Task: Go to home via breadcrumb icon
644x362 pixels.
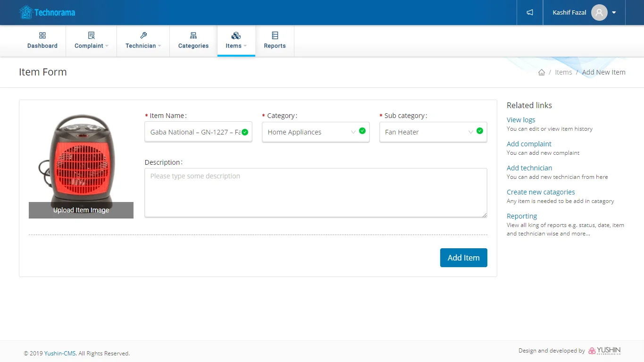Action: (541, 72)
